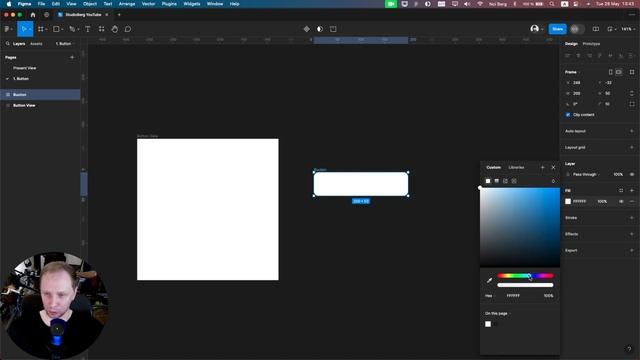Open the Vector menu
This screenshot has height=360, width=640.
tap(148, 4)
